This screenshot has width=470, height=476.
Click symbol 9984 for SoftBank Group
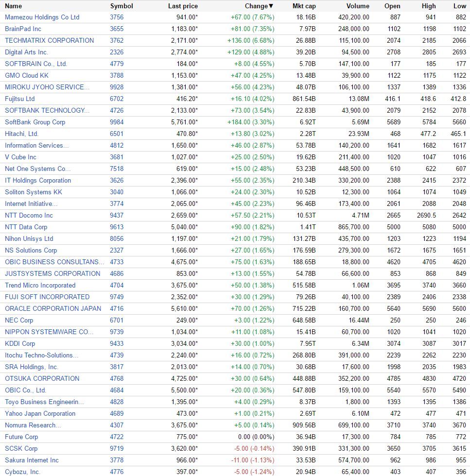117,122
